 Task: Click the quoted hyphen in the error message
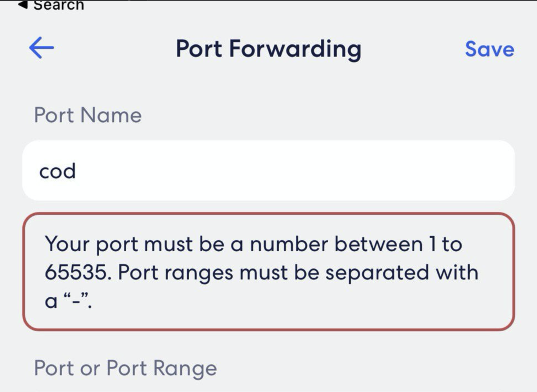point(76,300)
